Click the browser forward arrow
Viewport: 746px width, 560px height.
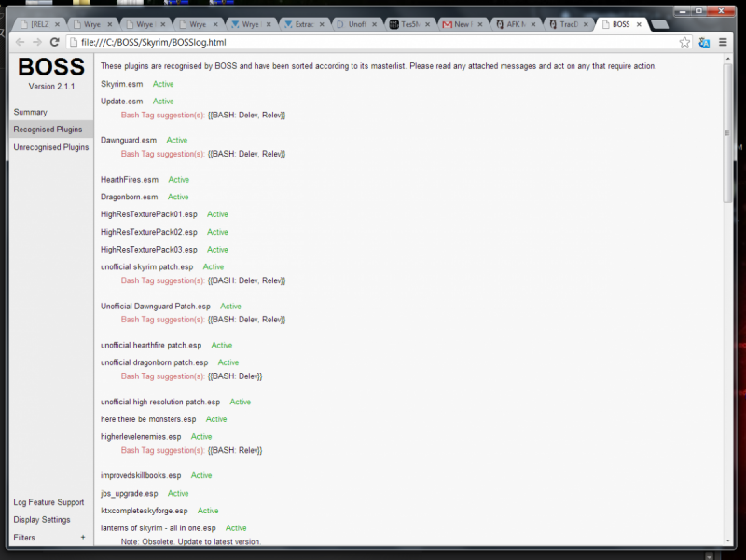(37, 42)
